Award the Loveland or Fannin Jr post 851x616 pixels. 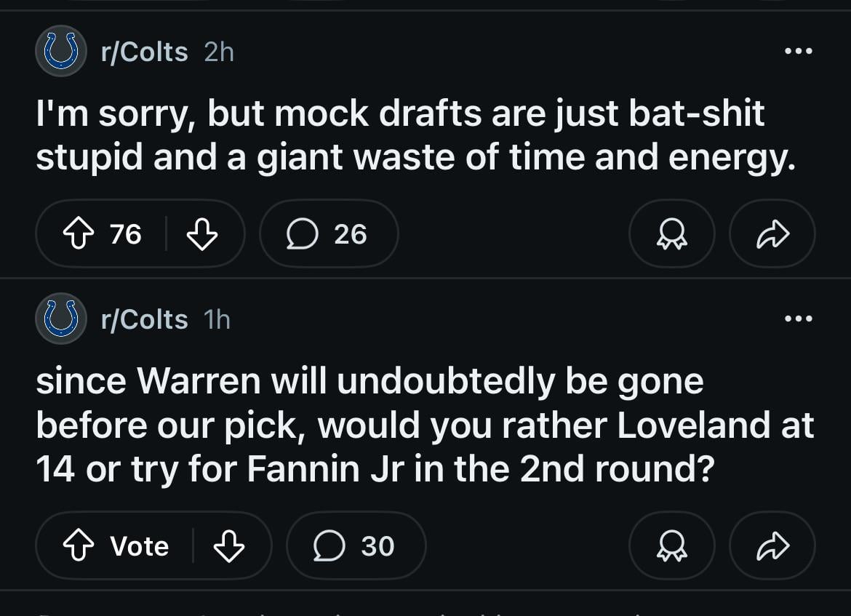(x=671, y=546)
